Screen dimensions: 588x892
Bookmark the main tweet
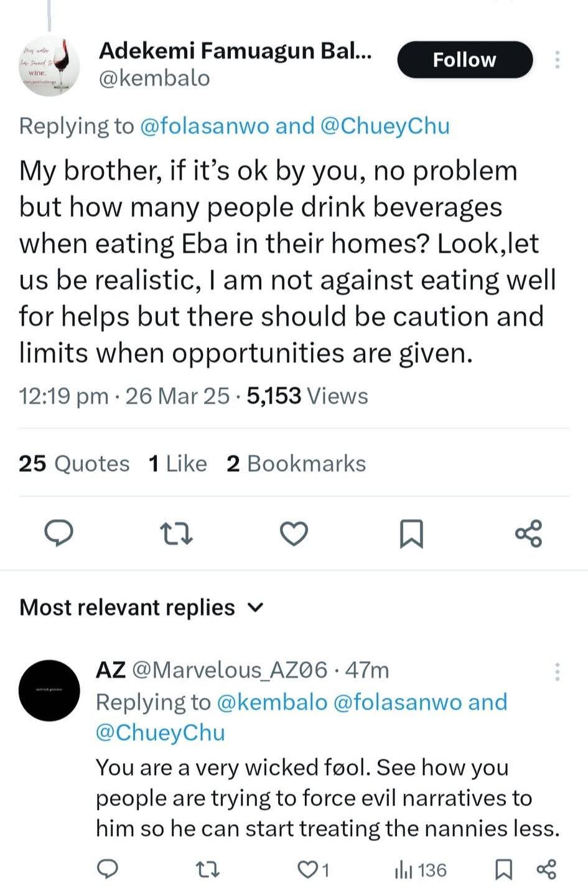tap(411, 533)
